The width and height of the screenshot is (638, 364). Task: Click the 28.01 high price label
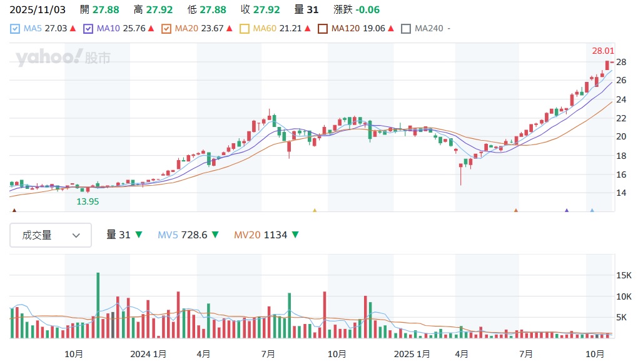pos(603,51)
